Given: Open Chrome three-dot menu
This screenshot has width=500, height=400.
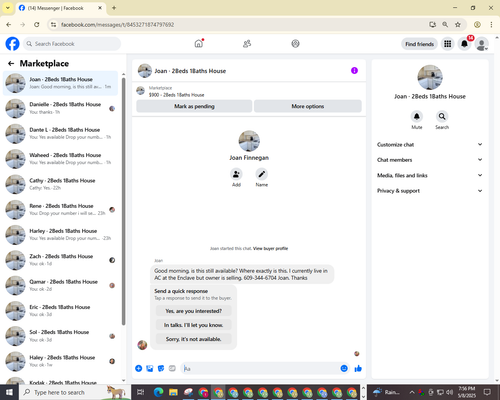Looking at the screenshot, I should [x=491, y=25].
